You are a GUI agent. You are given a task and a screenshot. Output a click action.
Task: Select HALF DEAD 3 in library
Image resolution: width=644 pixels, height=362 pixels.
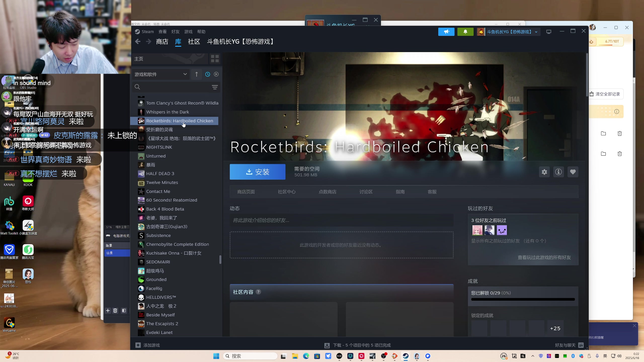(174, 174)
